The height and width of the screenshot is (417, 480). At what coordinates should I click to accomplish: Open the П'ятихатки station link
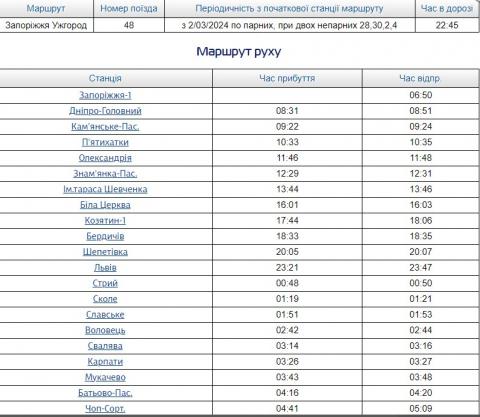pyautogui.click(x=105, y=142)
